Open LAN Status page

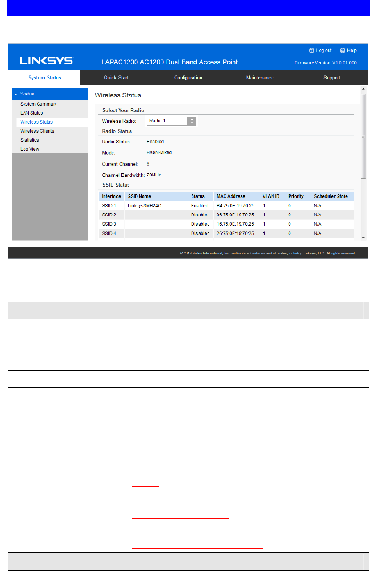[x=31, y=113]
